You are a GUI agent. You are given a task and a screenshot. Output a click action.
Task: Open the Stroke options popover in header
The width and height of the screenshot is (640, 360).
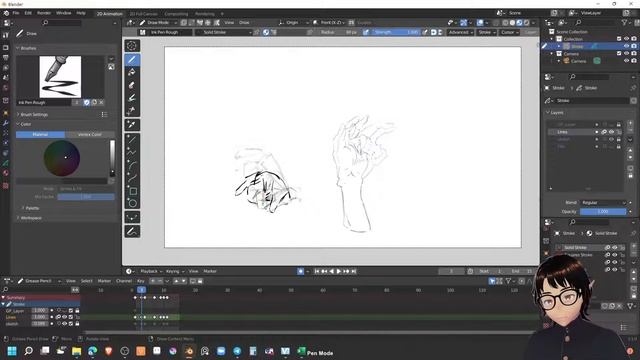click(486, 32)
